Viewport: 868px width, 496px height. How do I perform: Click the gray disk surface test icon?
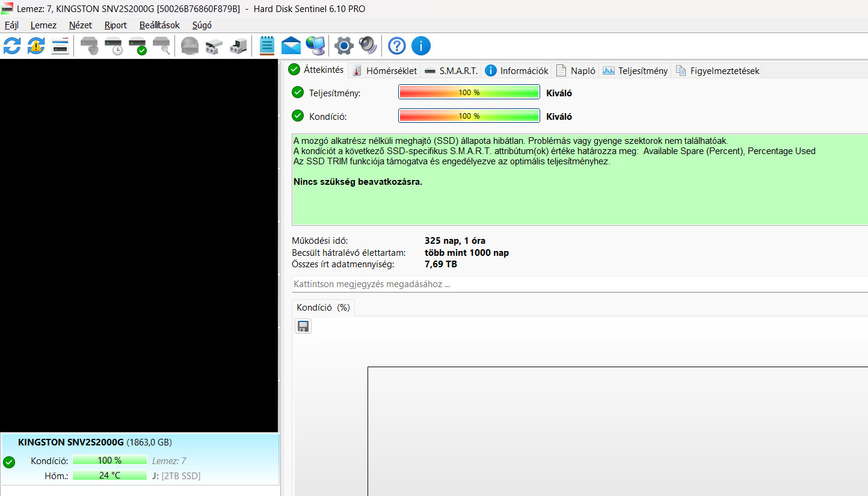189,46
